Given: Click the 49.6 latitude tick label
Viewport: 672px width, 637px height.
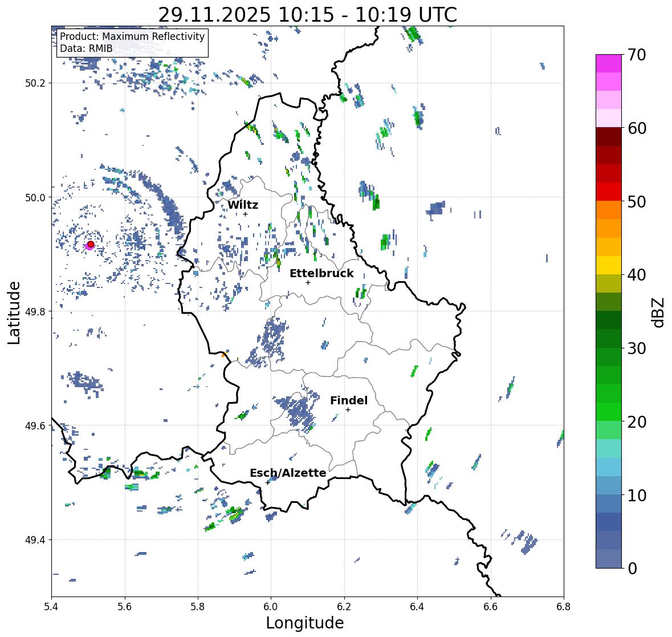Looking at the screenshot, I should pyautogui.click(x=35, y=425).
